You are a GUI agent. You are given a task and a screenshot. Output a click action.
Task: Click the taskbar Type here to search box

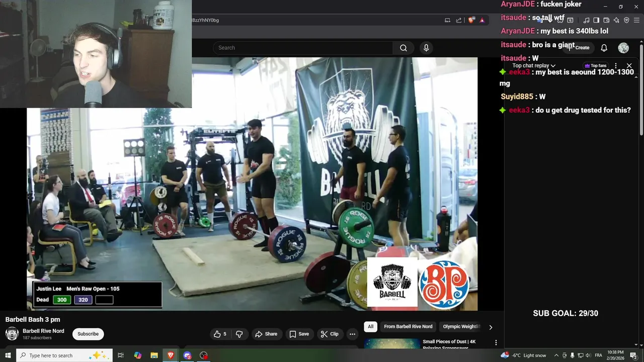(x=64, y=355)
